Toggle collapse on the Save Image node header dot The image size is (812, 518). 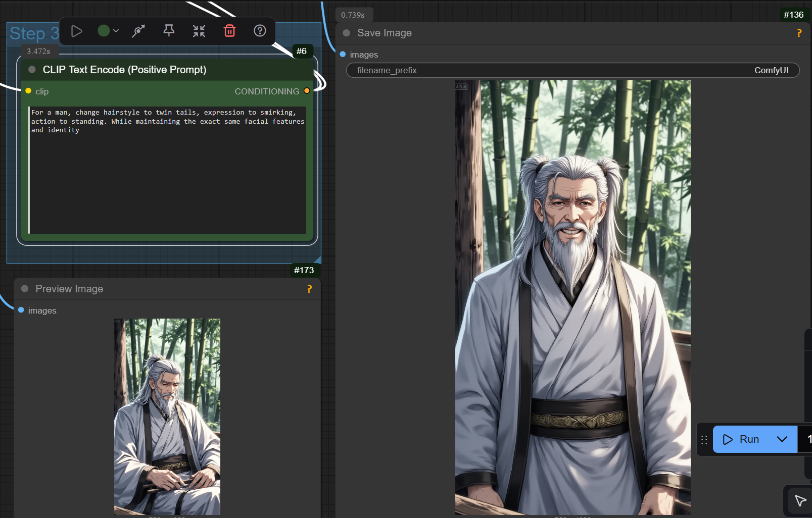[x=347, y=33]
